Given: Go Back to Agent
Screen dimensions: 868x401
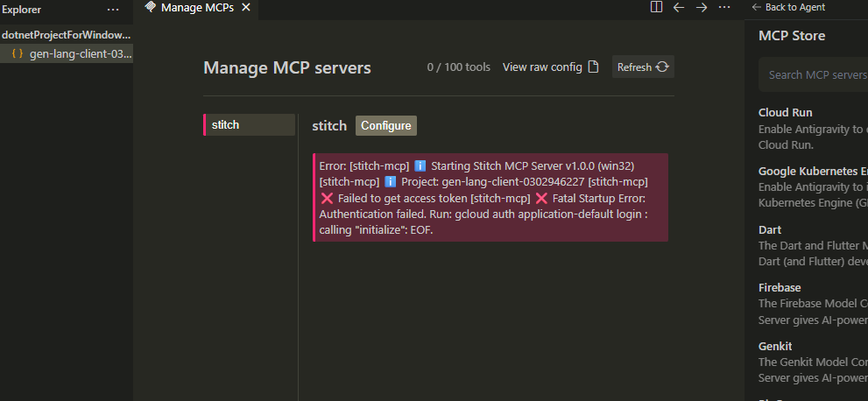Looking at the screenshot, I should tap(788, 7).
